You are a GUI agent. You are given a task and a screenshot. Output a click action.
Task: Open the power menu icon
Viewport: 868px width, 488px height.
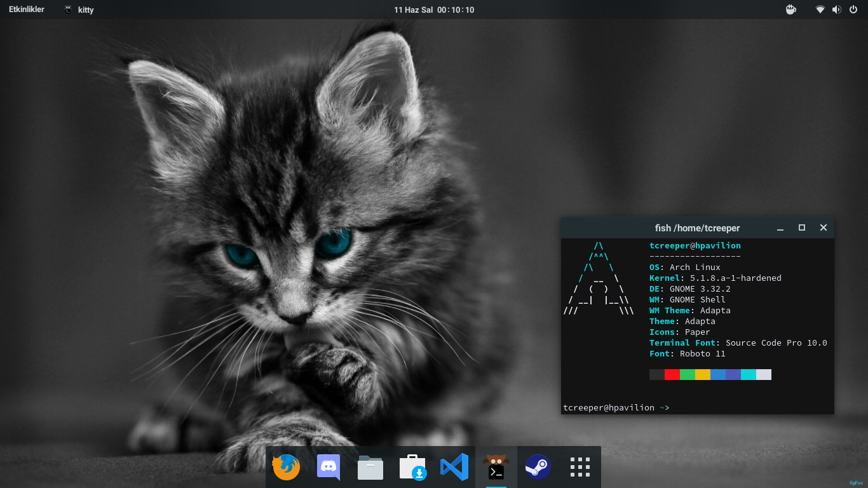point(853,10)
